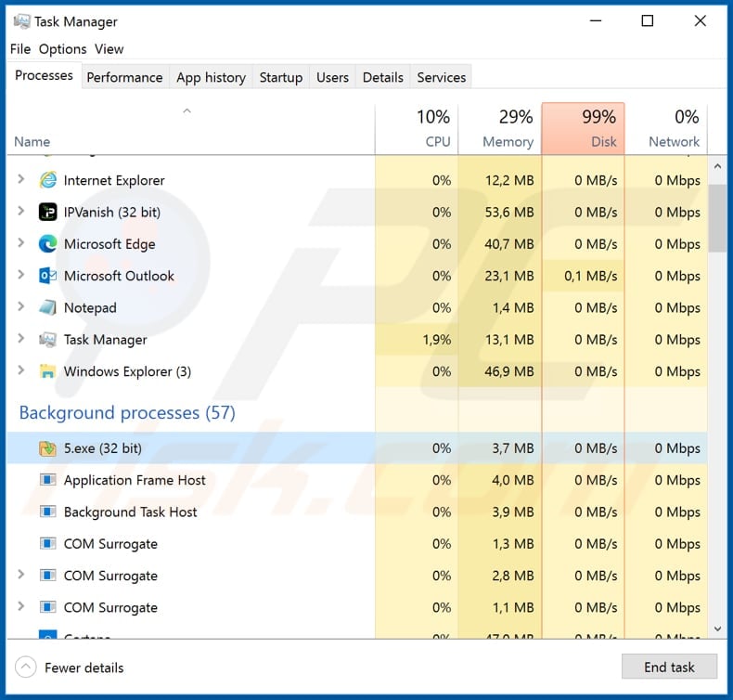Switch to the Performance tab
733x700 pixels.
coord(125,77)
